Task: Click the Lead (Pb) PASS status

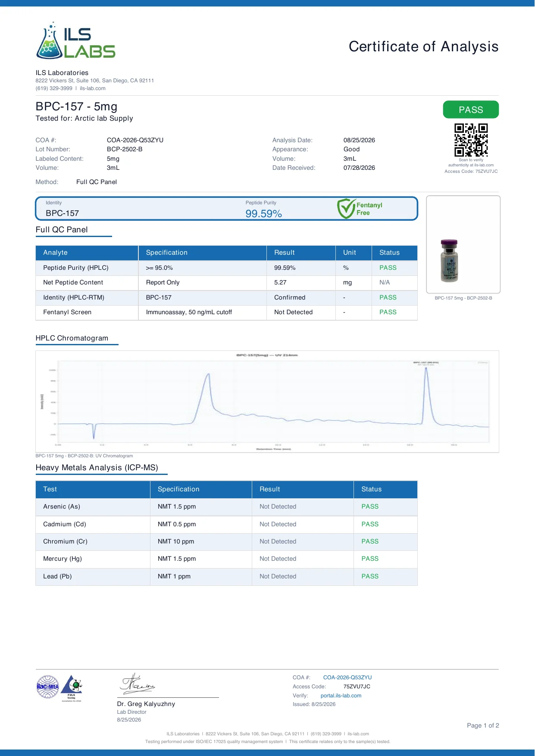Action: tap(370, 576)
